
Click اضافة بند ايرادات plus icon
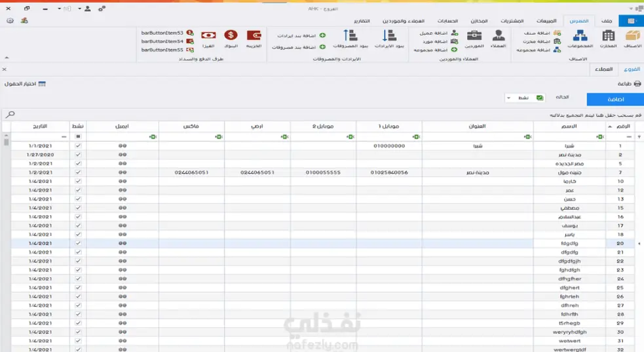tap(322, 36)
